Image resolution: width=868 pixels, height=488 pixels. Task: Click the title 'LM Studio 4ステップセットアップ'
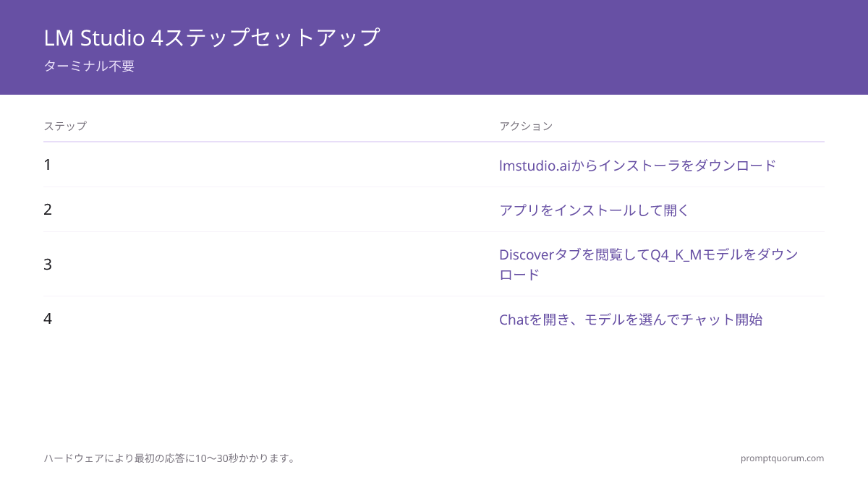[212, 38]
